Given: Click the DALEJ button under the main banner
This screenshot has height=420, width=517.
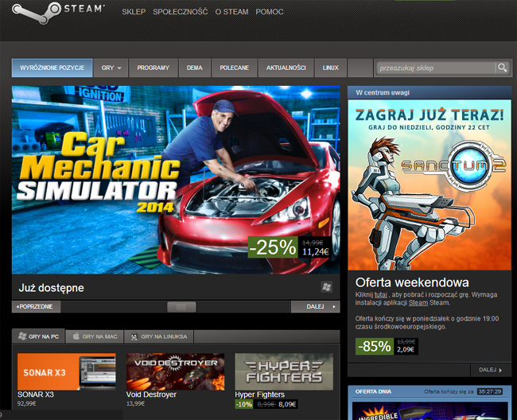Looking at the screenshot, I should click(x=316, y=306).
